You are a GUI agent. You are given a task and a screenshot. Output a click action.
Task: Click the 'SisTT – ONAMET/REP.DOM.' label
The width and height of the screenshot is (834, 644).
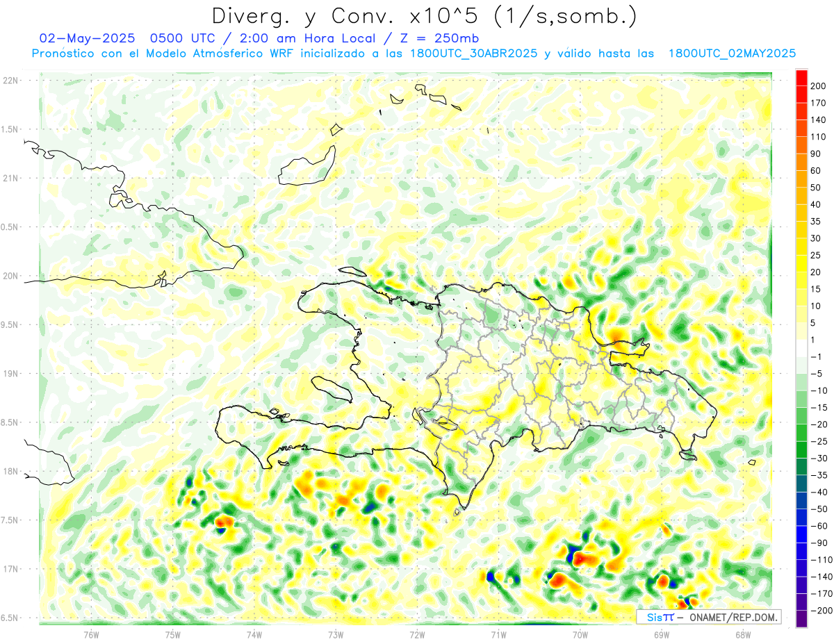[709, 617]
